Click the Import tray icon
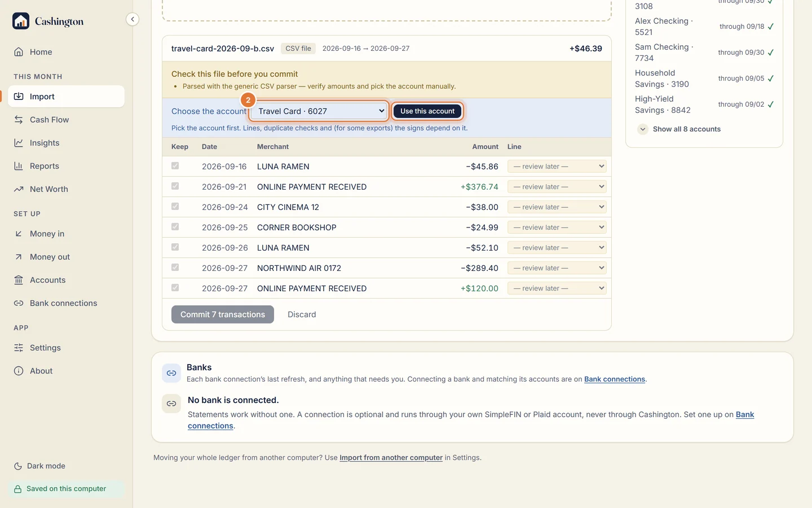This screenshot has height=508, width=812. click(x=19, y=97)
